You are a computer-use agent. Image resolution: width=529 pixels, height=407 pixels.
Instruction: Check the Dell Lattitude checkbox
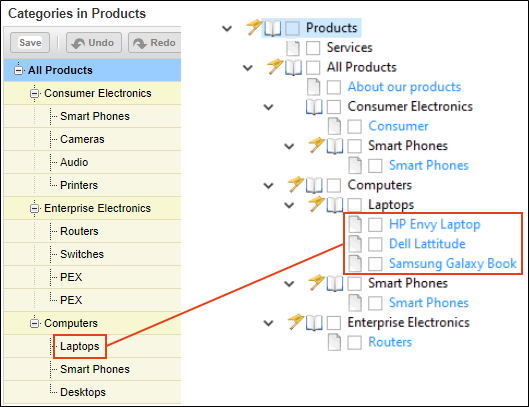coord(375,244)
